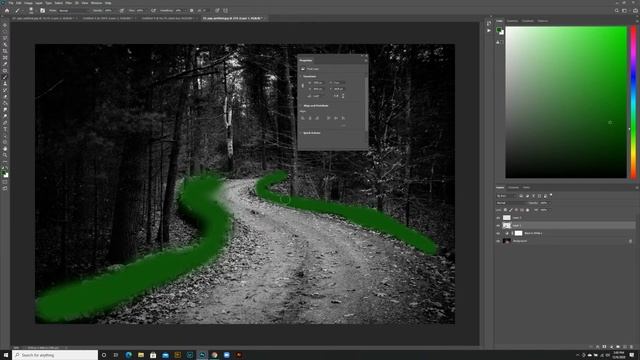Image resolution: width=640 pixels, height=360 pixels.
Task: Open the layer blend mode Normal dropdown
Action: pos(511,203)
